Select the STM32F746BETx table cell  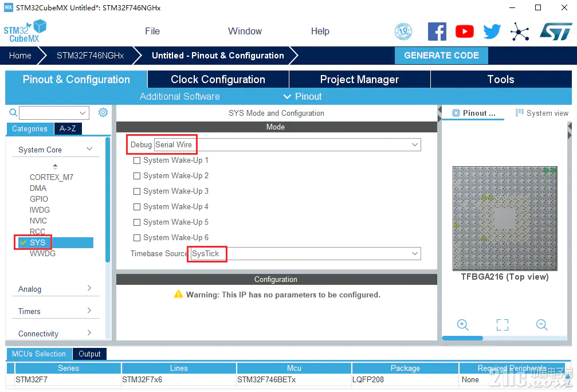294,379
